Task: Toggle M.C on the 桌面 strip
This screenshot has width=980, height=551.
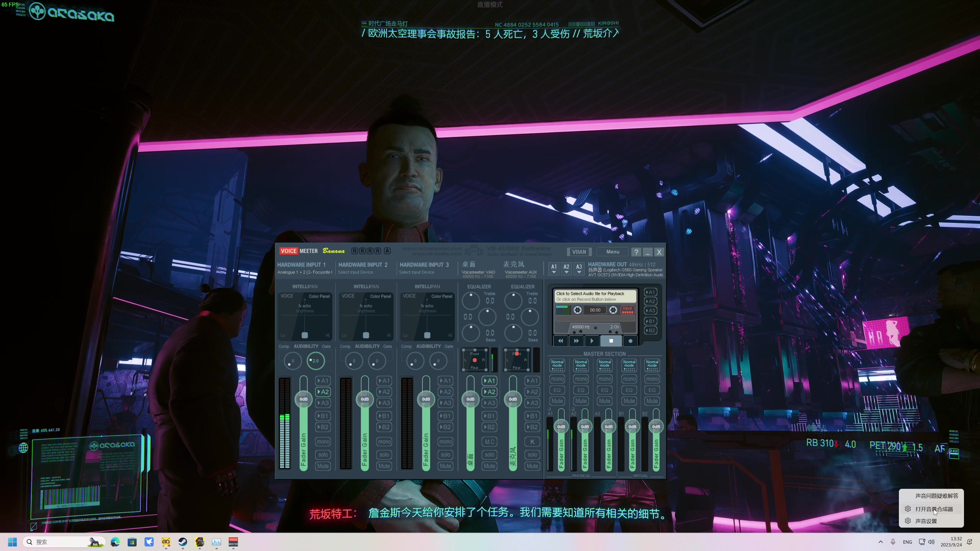Action: [x=490, y=442]
